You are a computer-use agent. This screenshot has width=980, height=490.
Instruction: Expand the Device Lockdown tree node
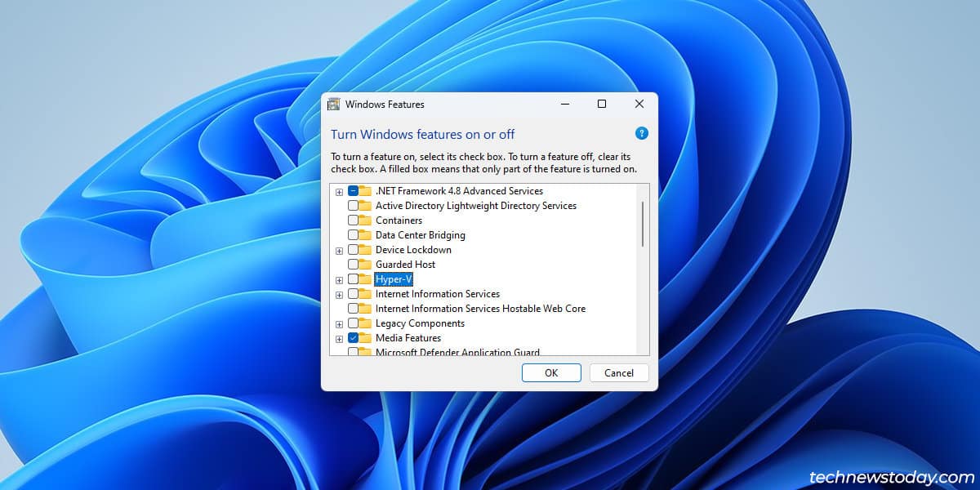click(339, 251)
